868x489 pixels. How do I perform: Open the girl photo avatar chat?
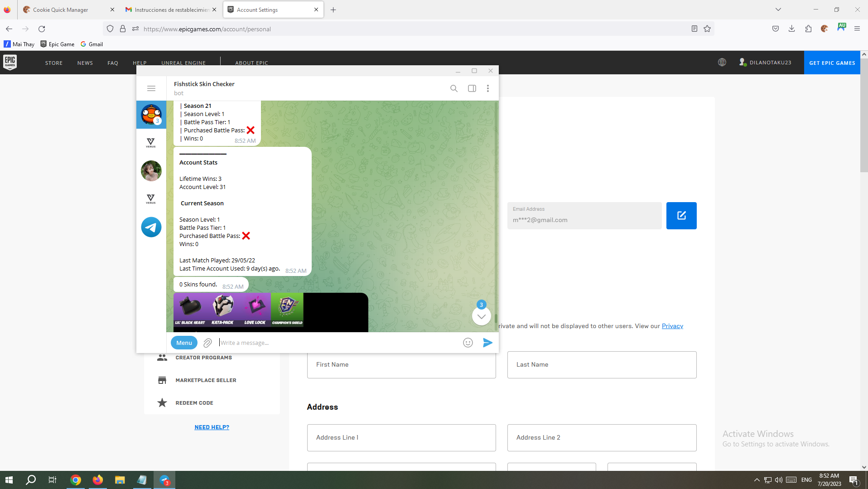151,171
